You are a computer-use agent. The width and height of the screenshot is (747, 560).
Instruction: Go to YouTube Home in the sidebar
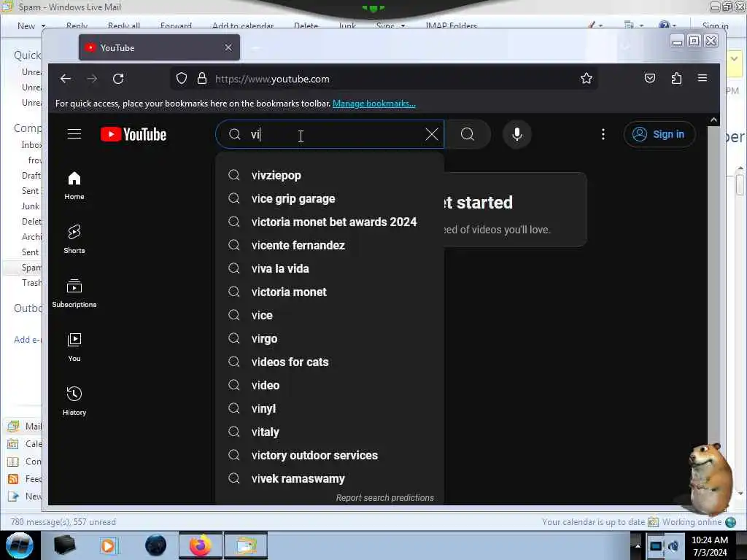click(74, 186)
